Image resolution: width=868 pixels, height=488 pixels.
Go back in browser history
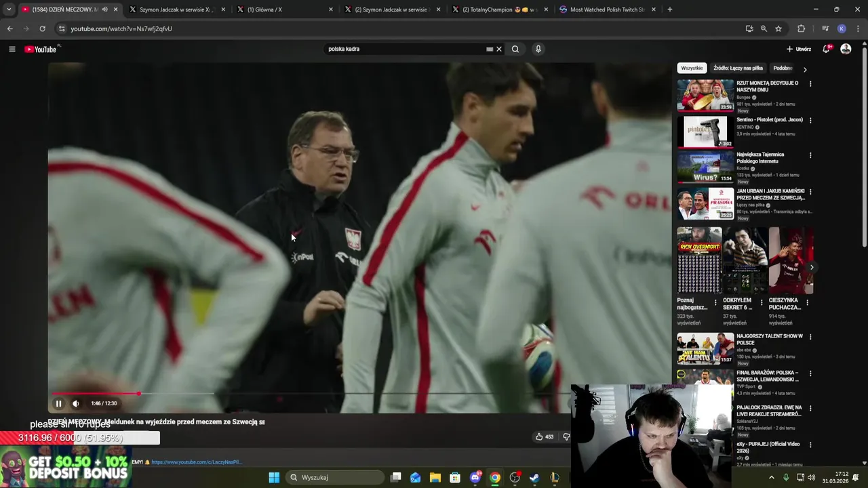(x=9, y=28)
